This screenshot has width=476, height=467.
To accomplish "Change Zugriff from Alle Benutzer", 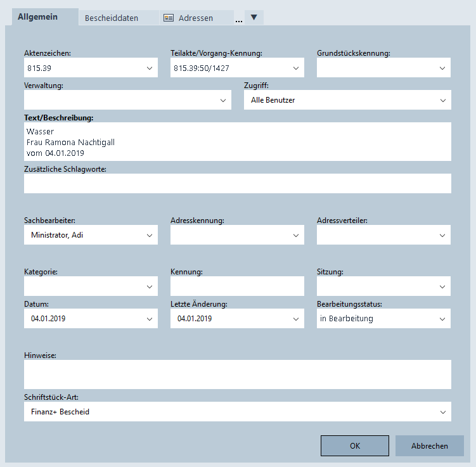I will (442, 100).
